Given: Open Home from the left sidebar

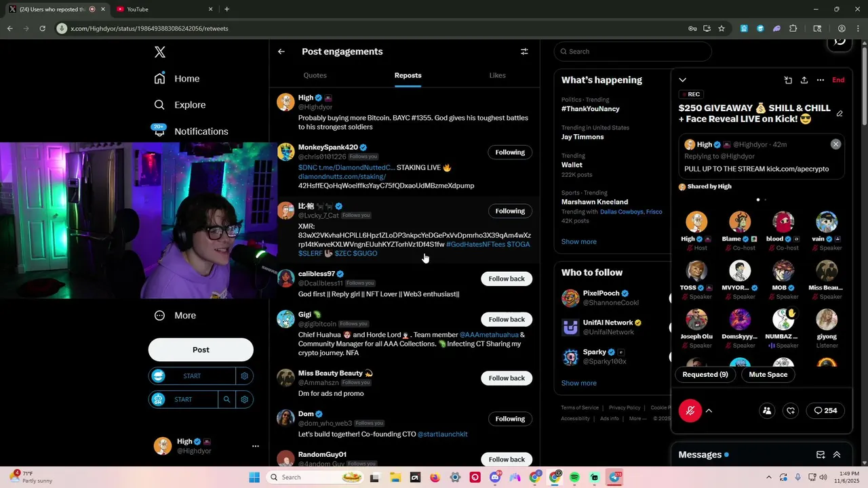Looking at the screenshot, I should [177, 79].
